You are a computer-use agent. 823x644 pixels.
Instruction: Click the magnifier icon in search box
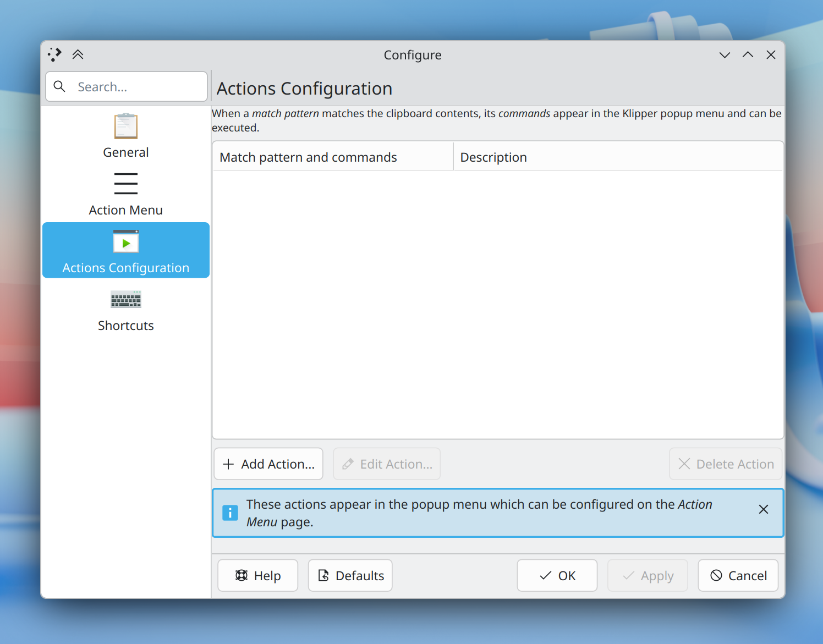coord(59,86)
